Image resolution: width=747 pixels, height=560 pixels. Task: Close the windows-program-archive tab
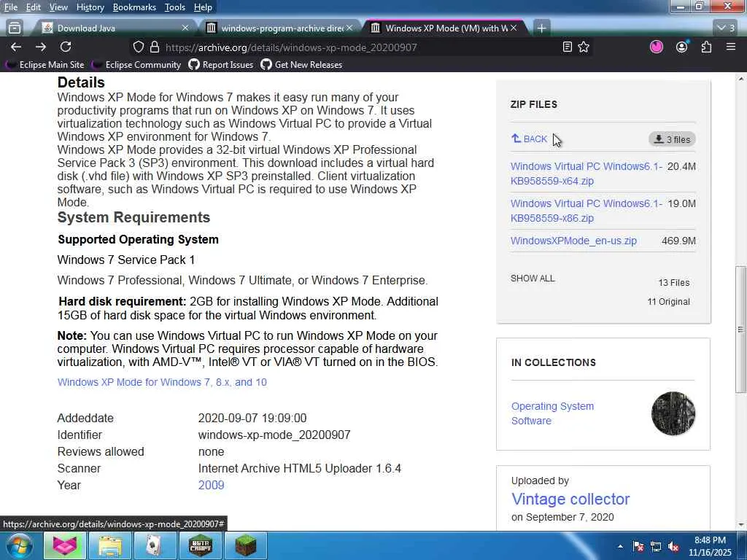click(349, 28)
